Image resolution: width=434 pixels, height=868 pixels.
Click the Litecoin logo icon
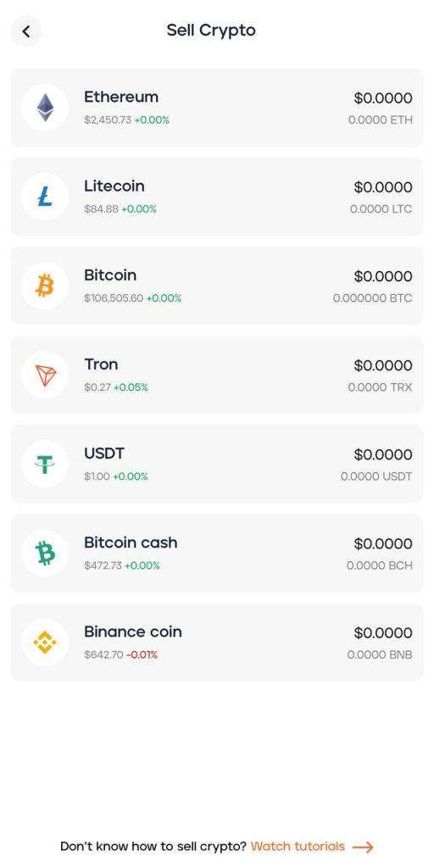(x=46, y=197)
